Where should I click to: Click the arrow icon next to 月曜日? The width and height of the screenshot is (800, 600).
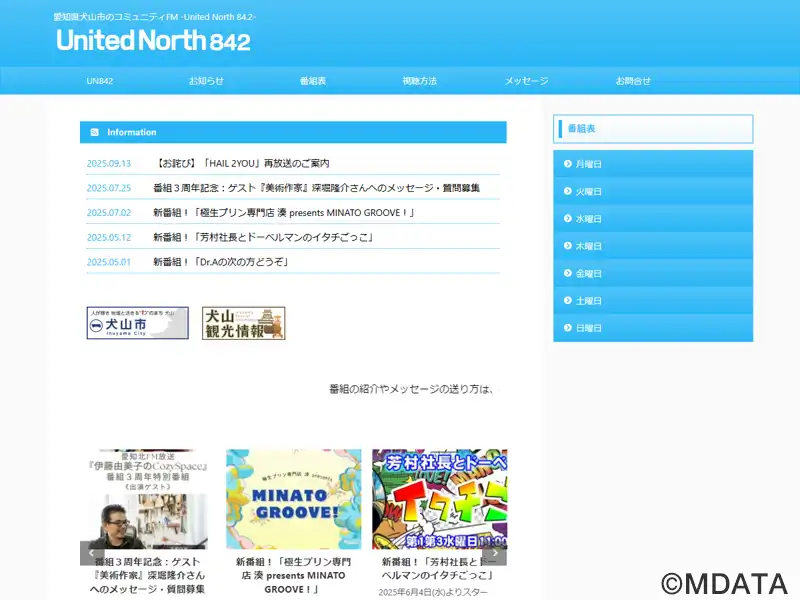click(x=567, y=164)
